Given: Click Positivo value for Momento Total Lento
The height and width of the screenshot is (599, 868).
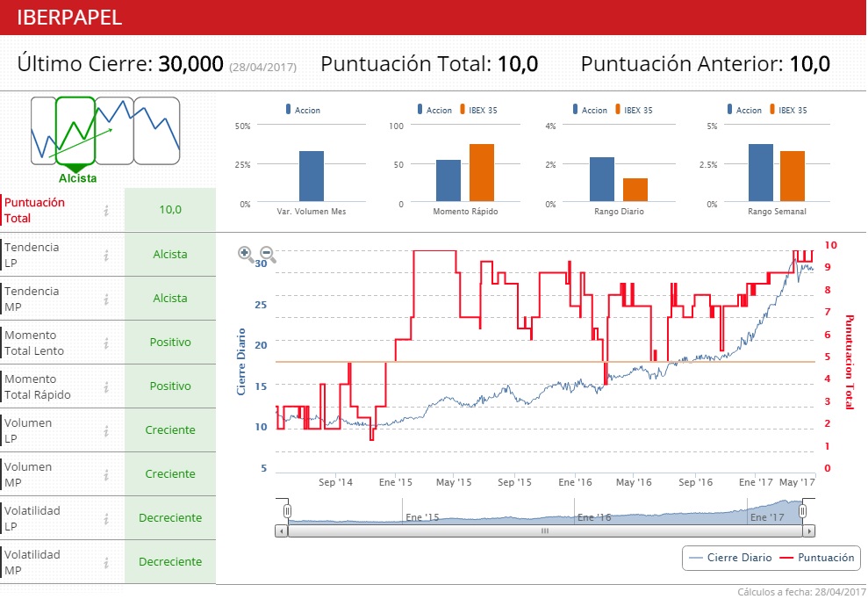Looking at the screenshot, I should [170, 342].
